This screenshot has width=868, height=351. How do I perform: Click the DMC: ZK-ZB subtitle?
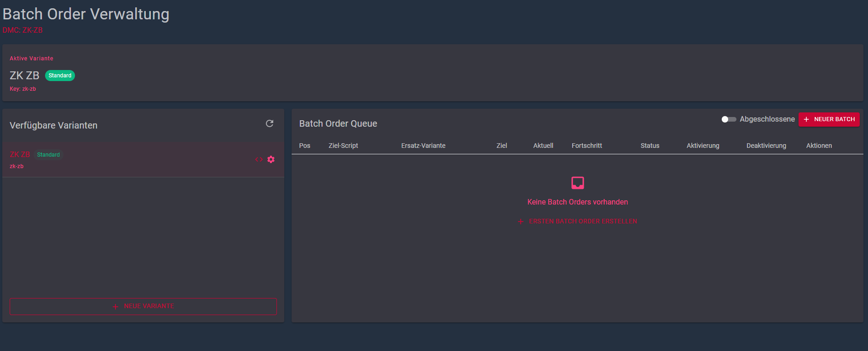point(23,30)
